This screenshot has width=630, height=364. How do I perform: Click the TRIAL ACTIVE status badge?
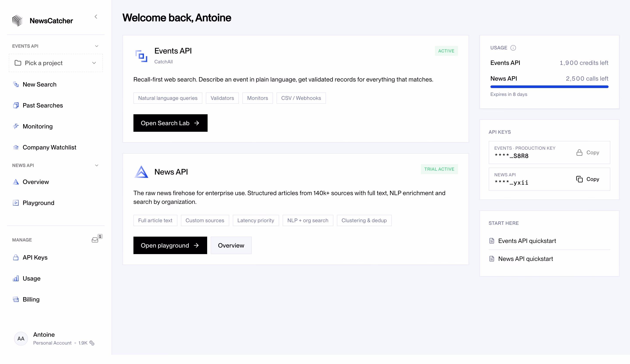(x=439, y=169)
